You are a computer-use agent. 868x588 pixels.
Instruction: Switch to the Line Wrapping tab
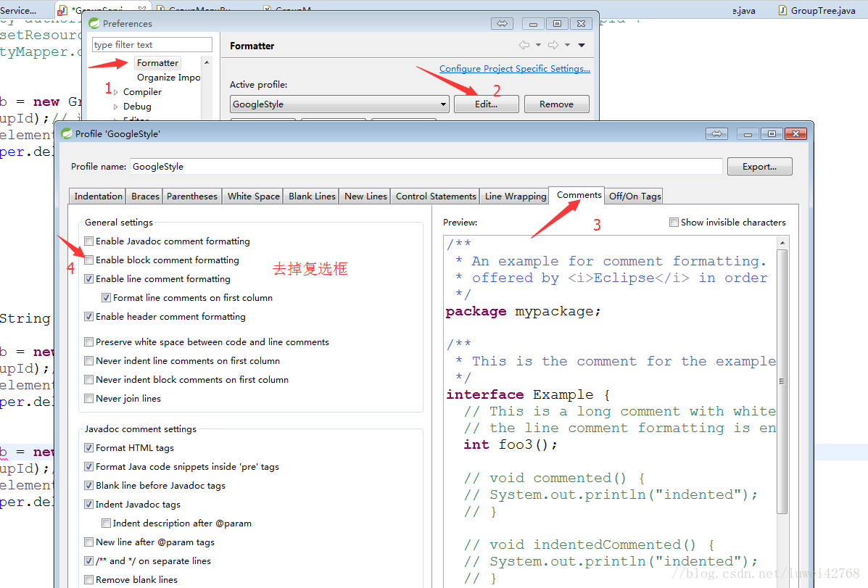point(516,196)
